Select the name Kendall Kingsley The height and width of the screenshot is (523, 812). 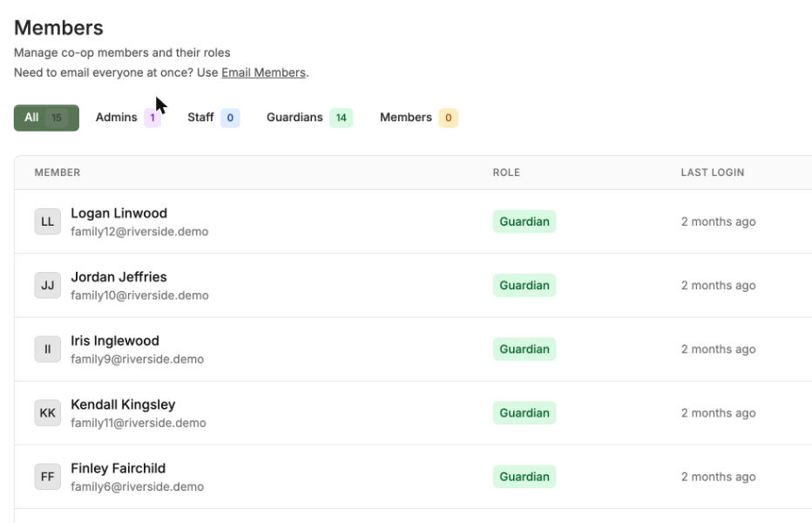[x=123, y=404]
